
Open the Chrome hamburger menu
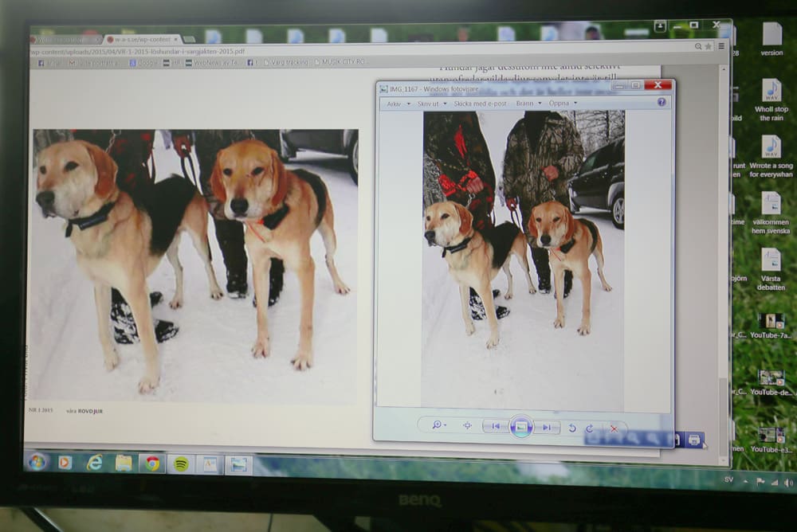coord(721,46)
